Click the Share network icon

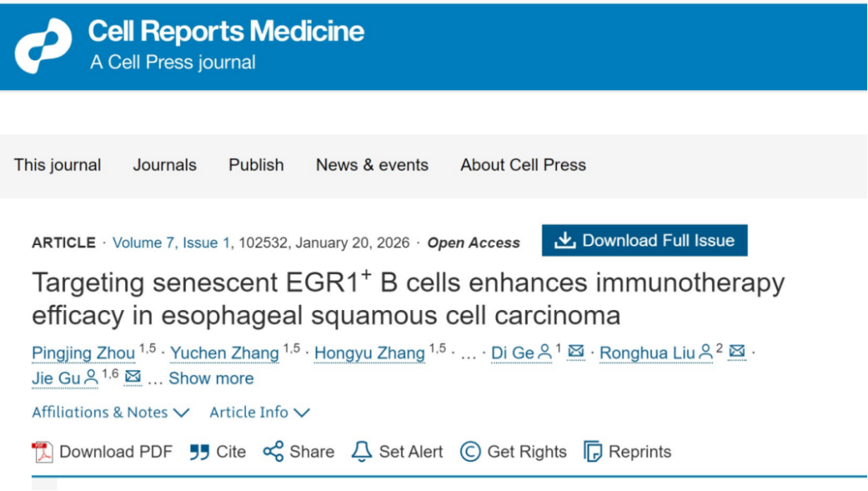[273, 452]
